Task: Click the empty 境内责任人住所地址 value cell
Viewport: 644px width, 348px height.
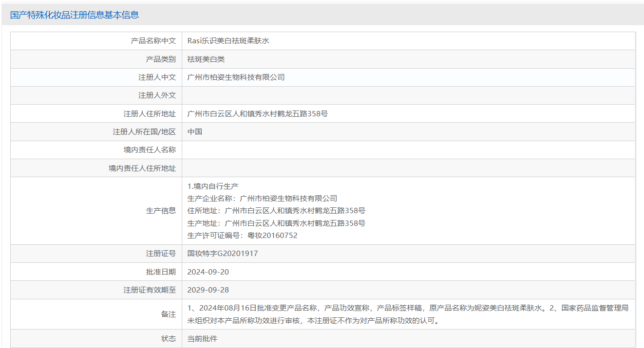Action: [408, 168]
